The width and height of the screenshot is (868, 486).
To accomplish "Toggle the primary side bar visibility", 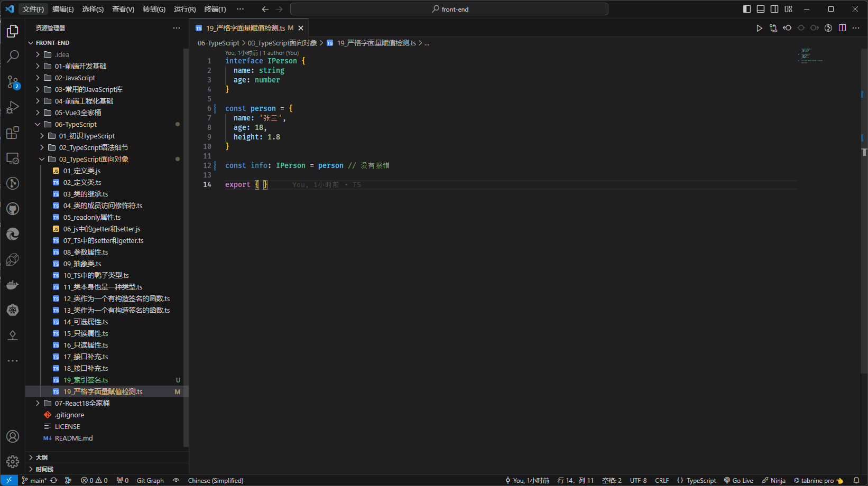I will coord(747,9).
